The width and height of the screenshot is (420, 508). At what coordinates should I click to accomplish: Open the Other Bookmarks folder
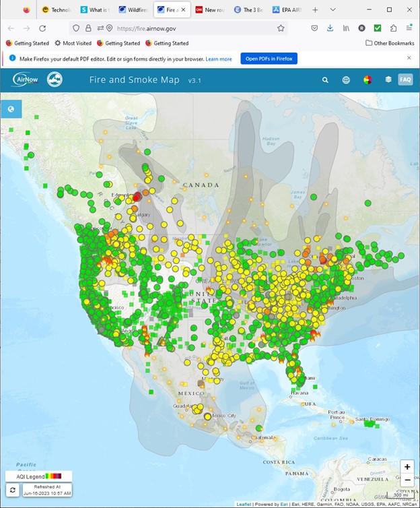(x=390, y=43)
